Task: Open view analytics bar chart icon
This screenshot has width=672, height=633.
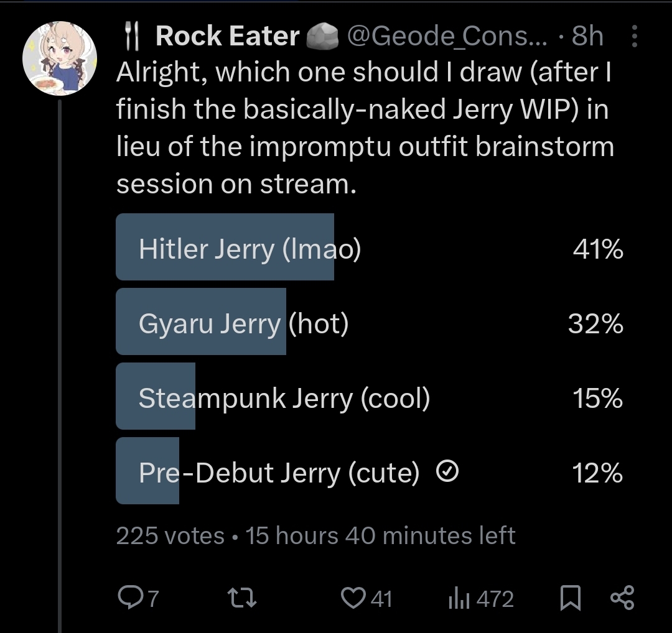Action: click(459, 599)
